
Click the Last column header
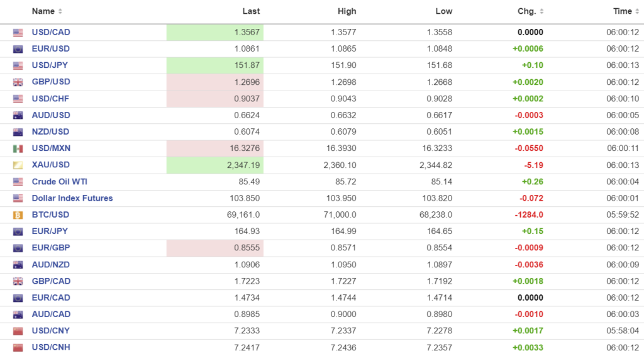pyautogui.click(x=251, y=11)
